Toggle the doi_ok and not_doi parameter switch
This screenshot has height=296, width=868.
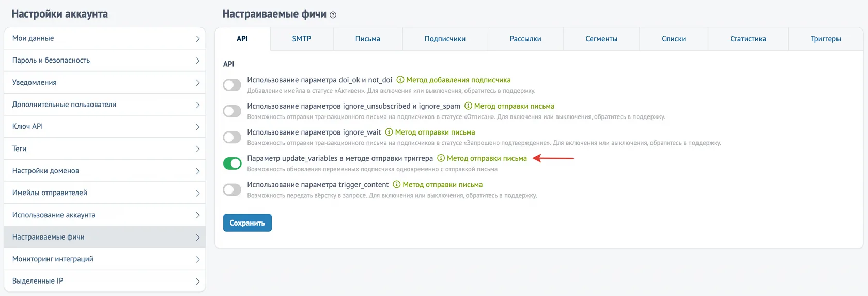point(232,85)
